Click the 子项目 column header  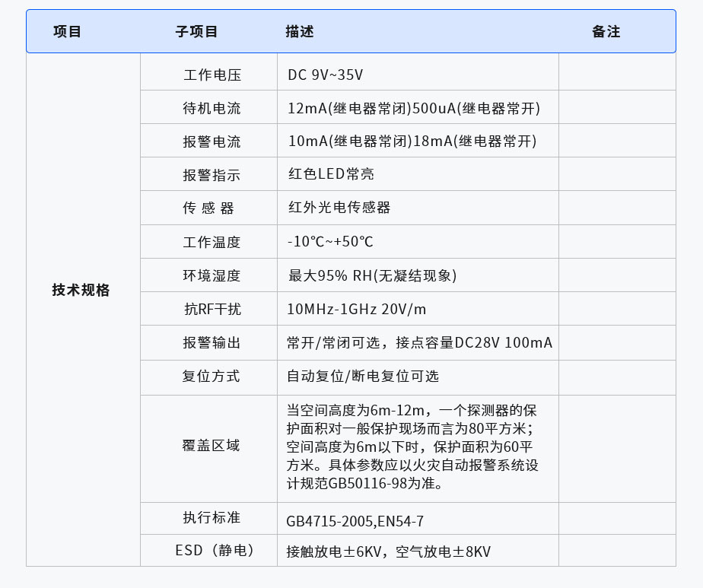tap(196, 31)
